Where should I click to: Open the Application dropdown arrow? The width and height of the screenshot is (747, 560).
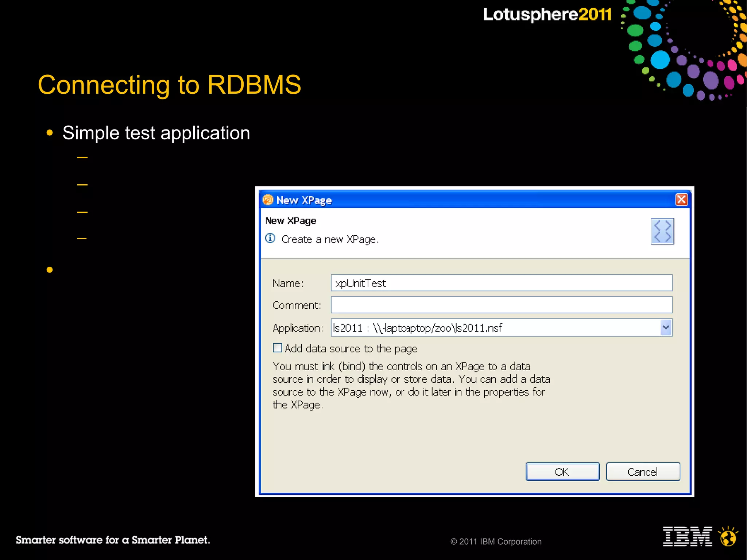[666, 327]
